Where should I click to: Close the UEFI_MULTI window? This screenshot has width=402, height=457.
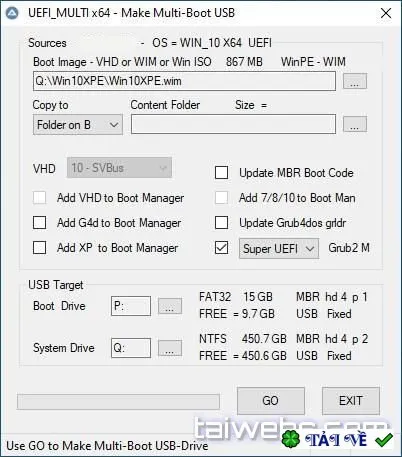pos(386,13)
